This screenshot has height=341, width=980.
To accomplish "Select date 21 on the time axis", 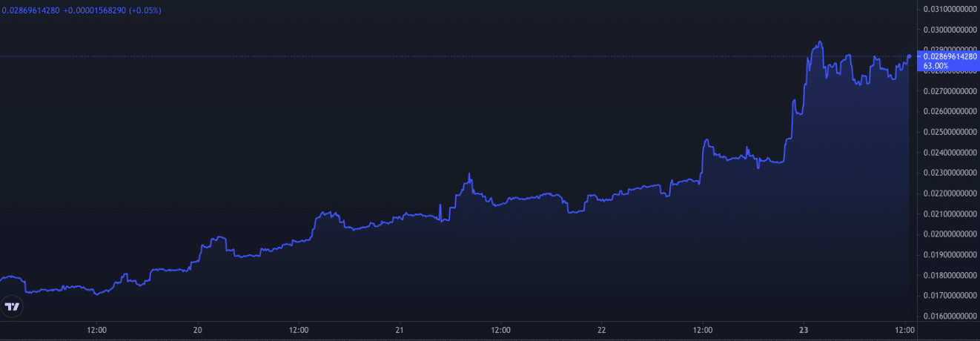I will pos(400,330).
